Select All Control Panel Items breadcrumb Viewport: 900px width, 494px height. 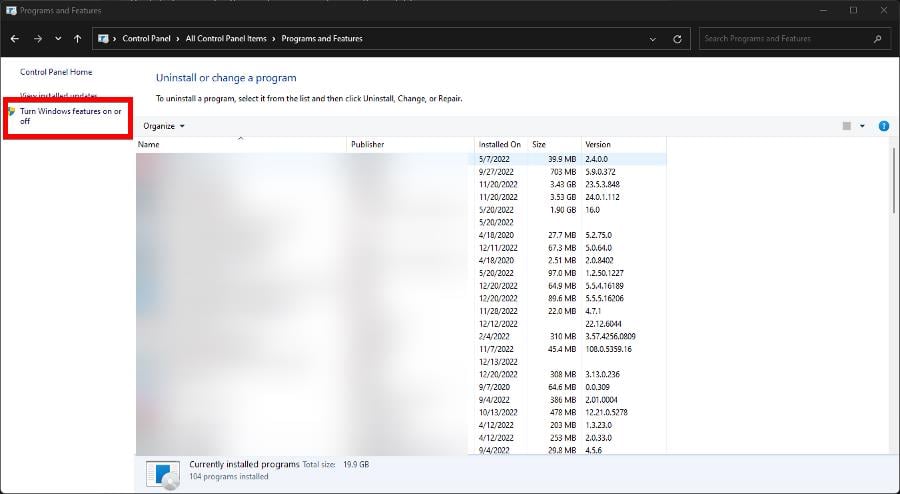click(x=226, y=38)
